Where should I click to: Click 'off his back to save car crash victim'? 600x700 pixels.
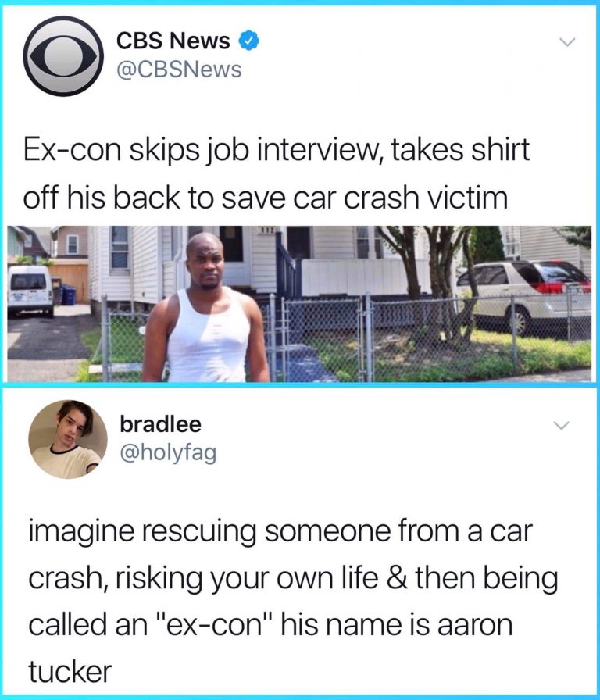266,198
